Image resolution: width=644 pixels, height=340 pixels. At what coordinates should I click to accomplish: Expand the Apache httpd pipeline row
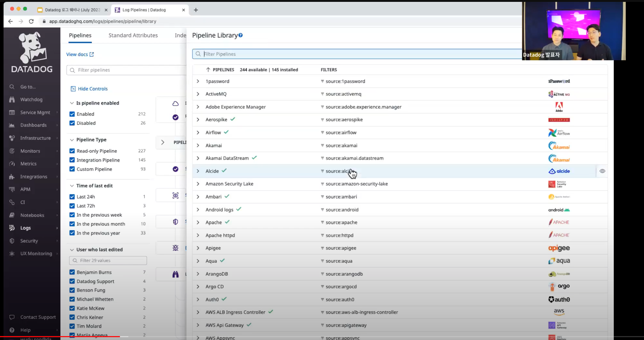click(x=198, y=235)
